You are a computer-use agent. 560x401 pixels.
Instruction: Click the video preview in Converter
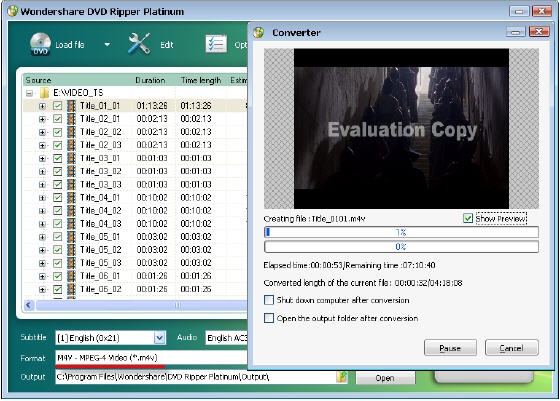[401, 129]
